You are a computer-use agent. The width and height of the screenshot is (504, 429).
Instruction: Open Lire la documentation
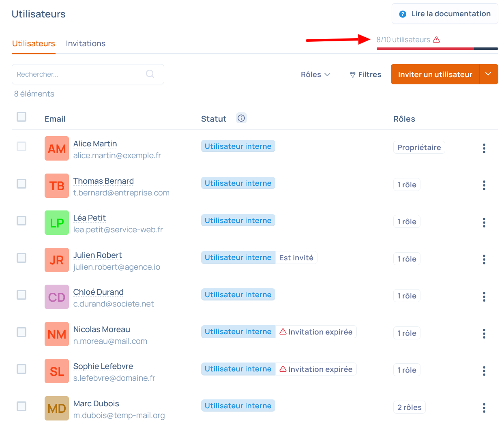tap(445, 14)
